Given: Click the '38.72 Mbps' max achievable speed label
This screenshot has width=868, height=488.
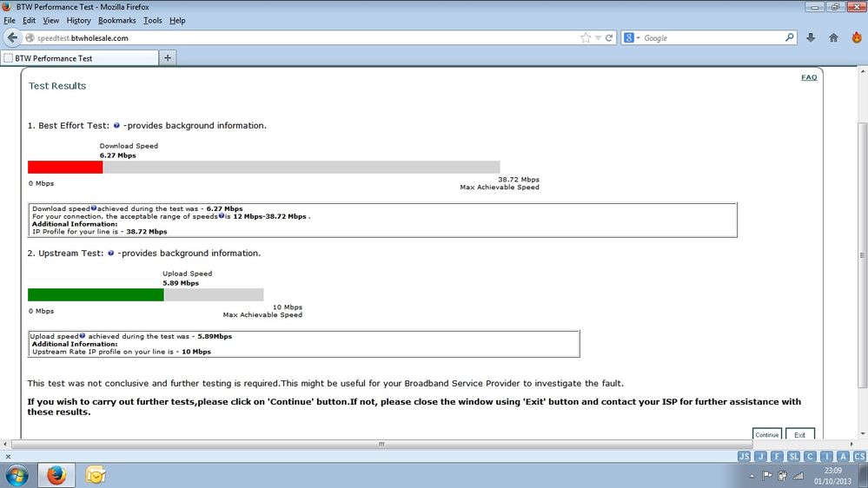Looking at the screenshot, I should coord(518,179).
